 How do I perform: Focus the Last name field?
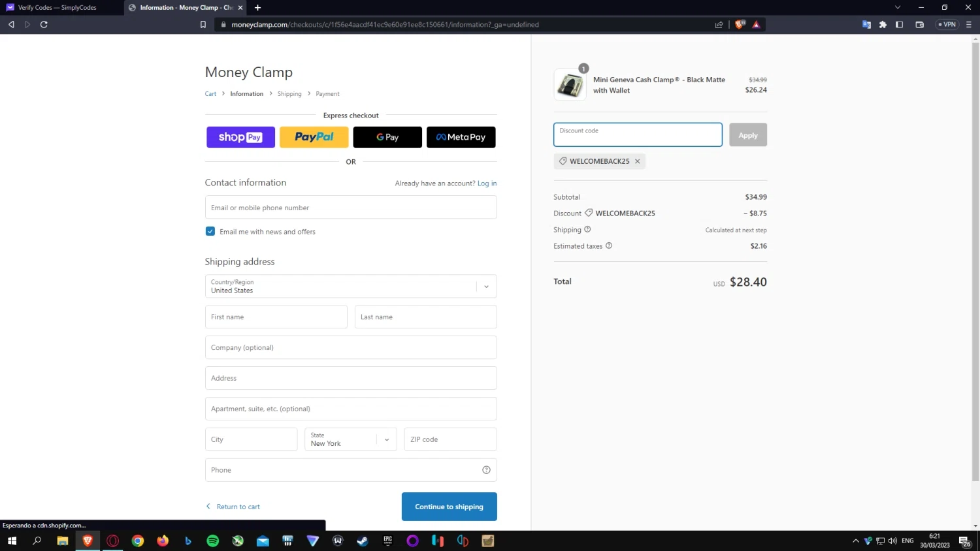point(426,317)
